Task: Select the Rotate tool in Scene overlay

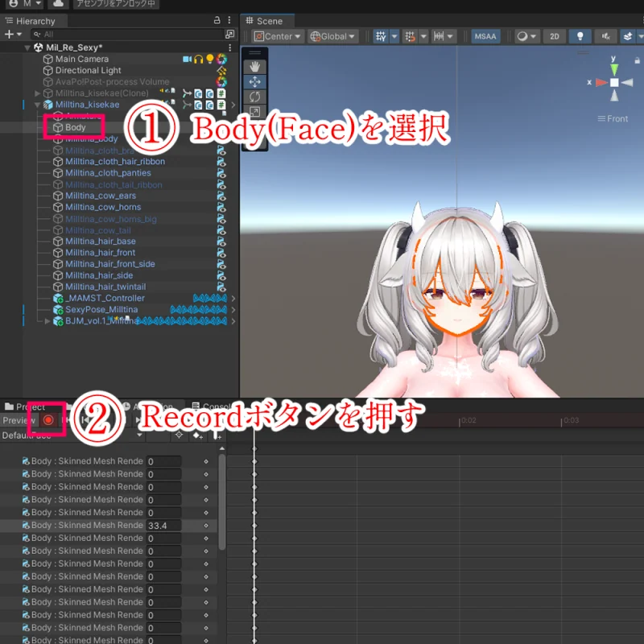Action: (254, 97)
